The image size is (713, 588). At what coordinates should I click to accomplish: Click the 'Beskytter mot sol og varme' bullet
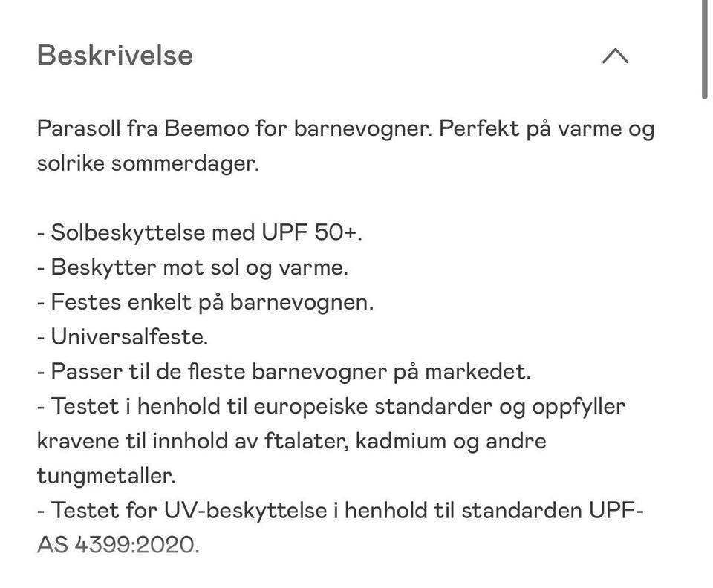coord(192,267)
